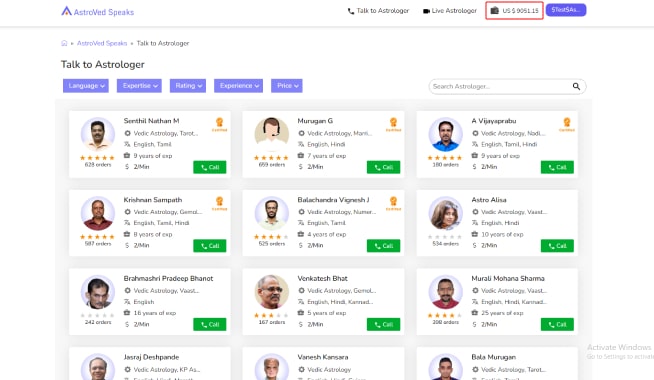Open Brahmashri Pradeep Bhanot profile photo
Screen dimensions: 654x380
[98, 292]
